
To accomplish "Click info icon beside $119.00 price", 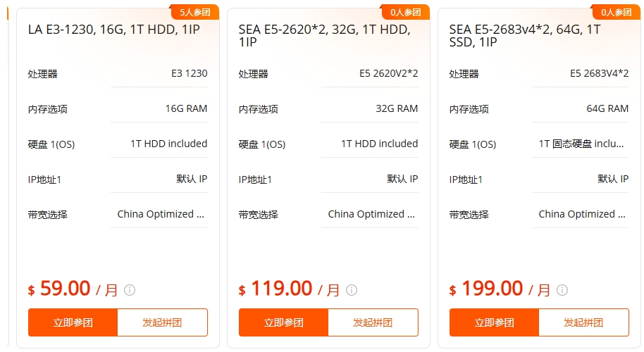I will (352, 290).
